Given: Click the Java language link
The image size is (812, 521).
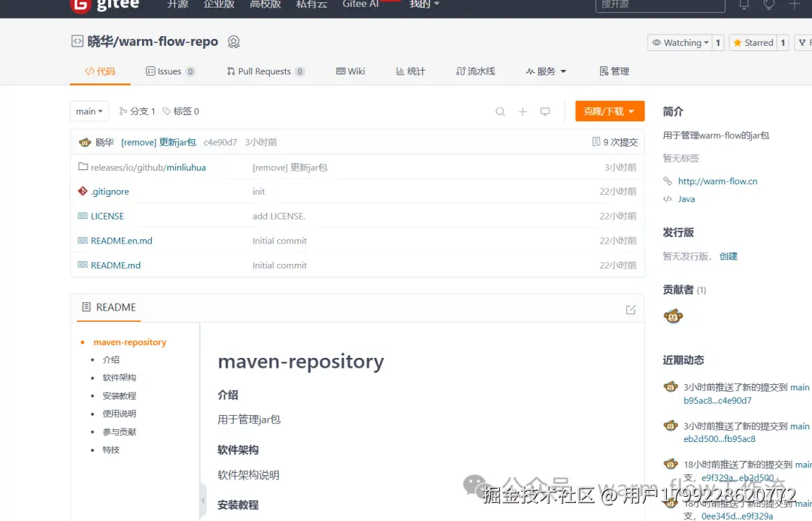Looking at the screenshot, I should point(686,199).
